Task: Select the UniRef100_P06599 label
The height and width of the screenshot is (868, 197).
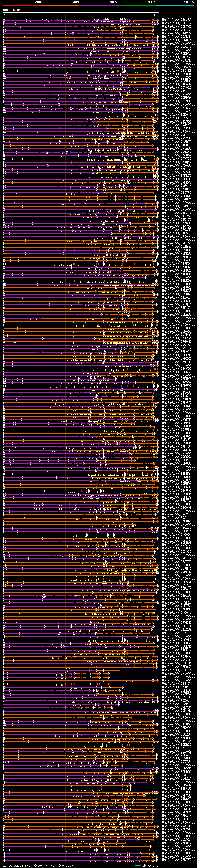Action: click(177, 172)
